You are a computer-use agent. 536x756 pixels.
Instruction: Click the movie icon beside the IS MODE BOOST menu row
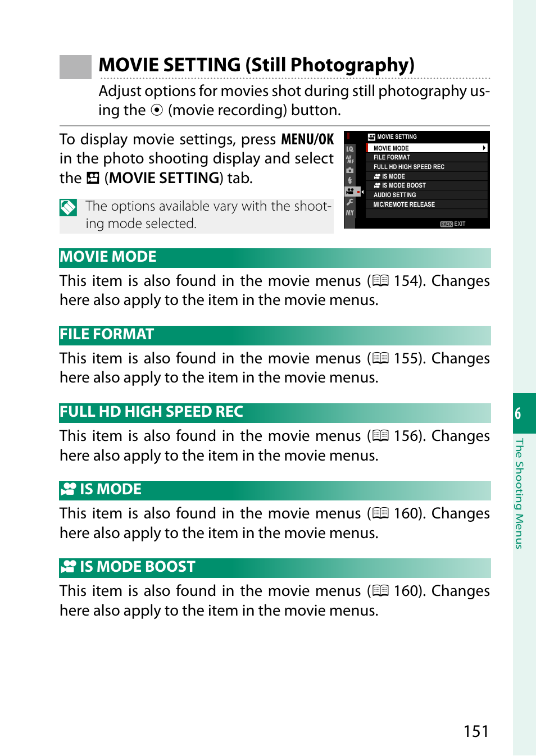click(x=377, y=185)
